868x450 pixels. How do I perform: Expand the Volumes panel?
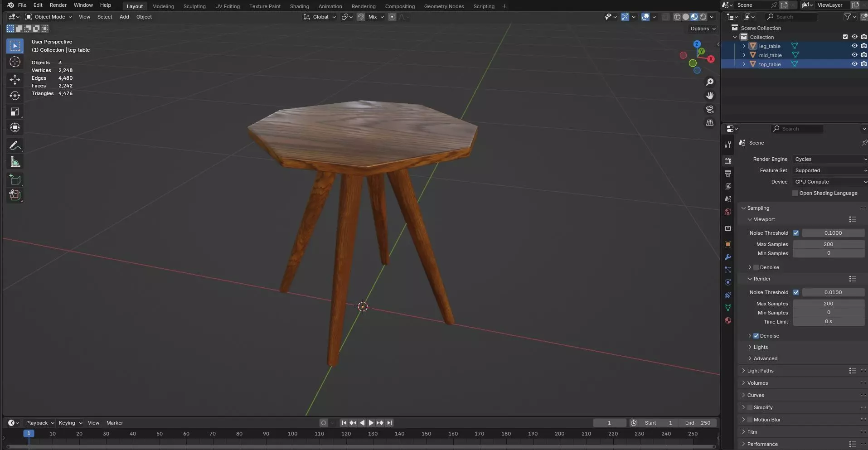coord(757,383)
